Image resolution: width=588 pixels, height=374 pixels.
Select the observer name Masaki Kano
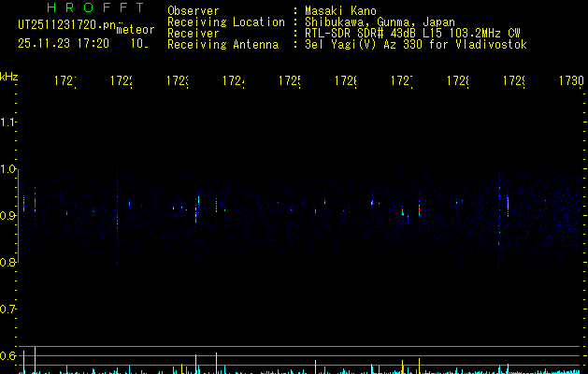tap(340, 11)
